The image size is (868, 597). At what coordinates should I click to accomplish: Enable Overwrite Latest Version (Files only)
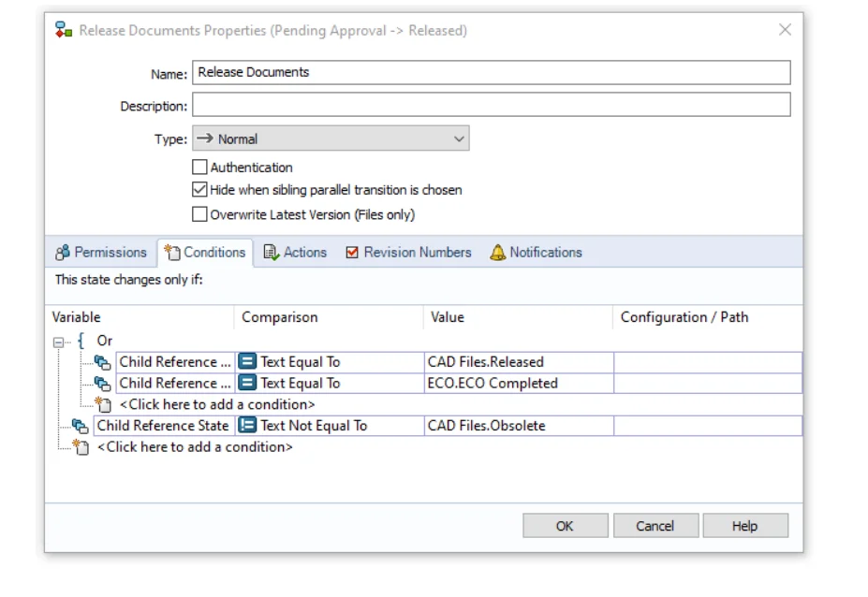pos(199,214)
